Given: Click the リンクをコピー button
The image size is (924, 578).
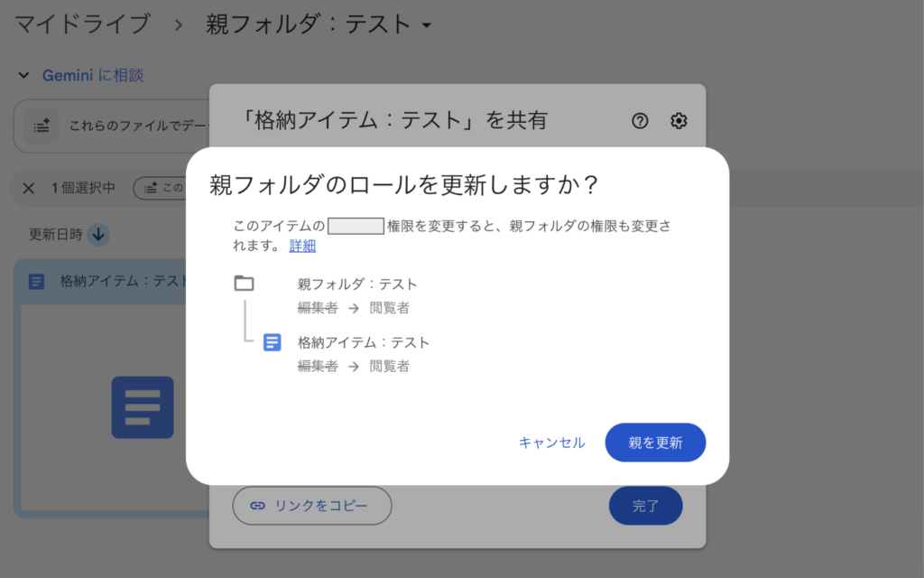Looking at the screenshot, I should [x=312, y=506].
